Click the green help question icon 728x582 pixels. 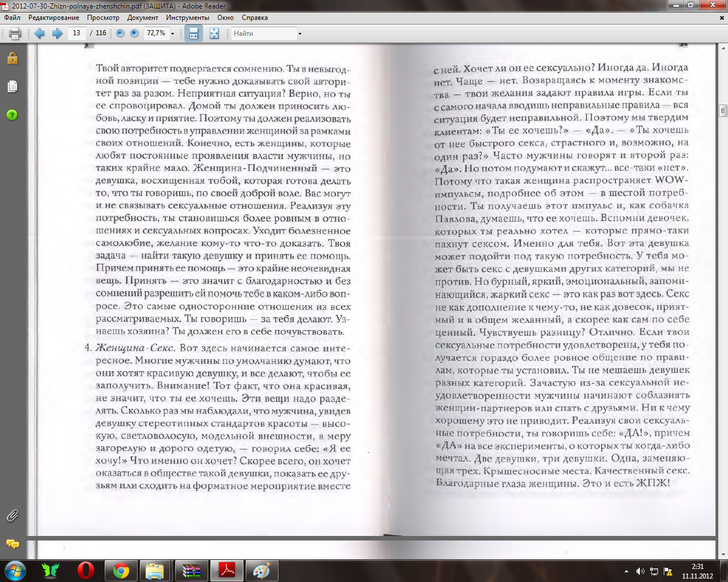tap(12, 115)
